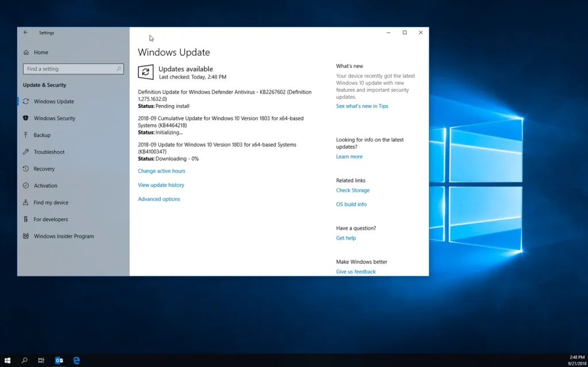Select Windows Update in sidebar

point(54,101)
